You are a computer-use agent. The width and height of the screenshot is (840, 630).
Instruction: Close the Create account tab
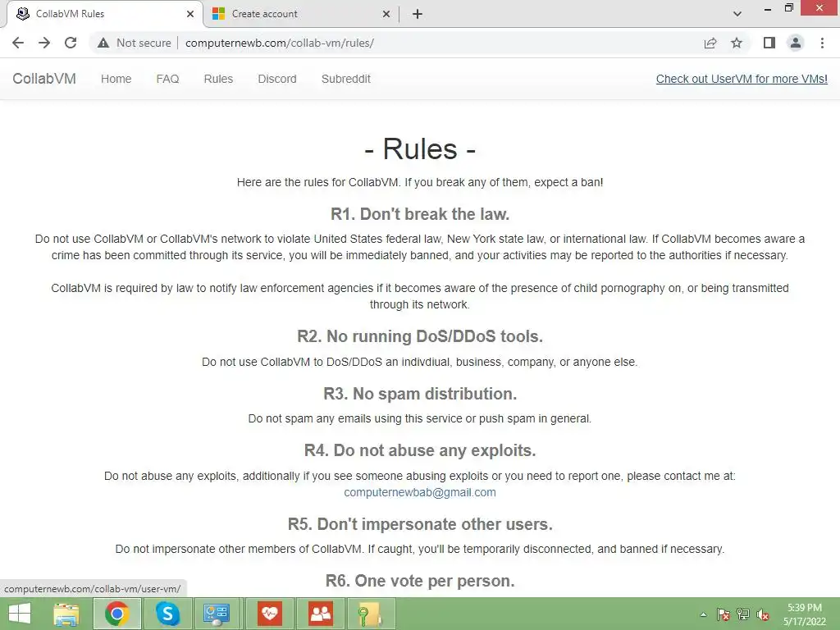[x=386, y=14]
